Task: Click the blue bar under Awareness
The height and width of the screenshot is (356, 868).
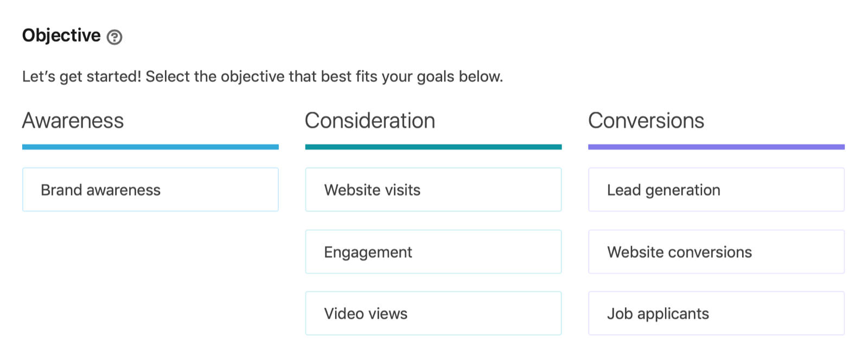Action: tap(150, 147)
